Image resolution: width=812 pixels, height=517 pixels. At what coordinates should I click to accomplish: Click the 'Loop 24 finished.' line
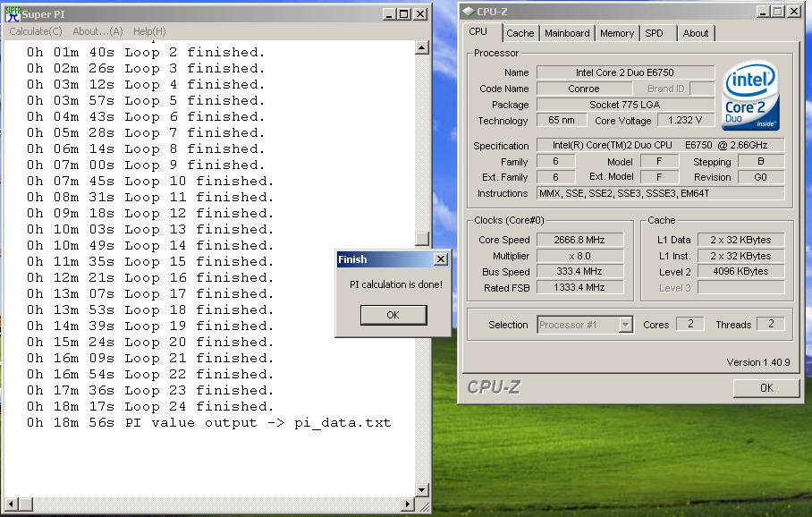pos(150,407)
